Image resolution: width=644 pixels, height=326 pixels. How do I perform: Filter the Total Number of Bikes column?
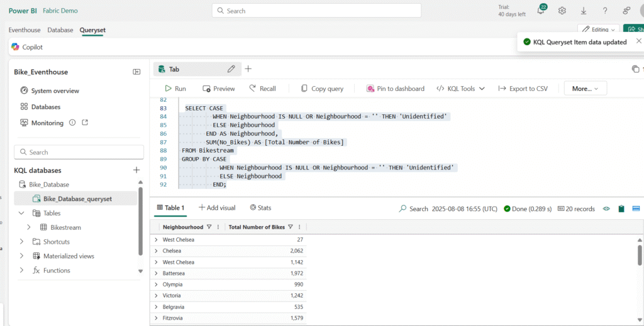[291, 227]
